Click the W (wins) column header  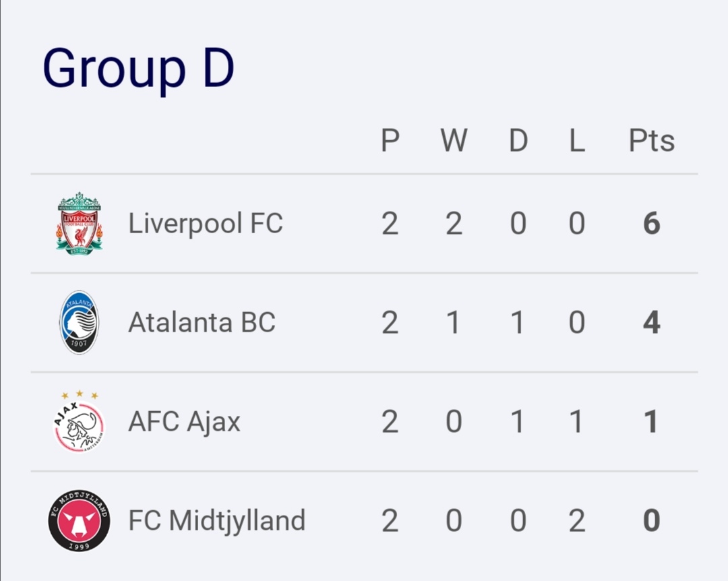point(454,141)
